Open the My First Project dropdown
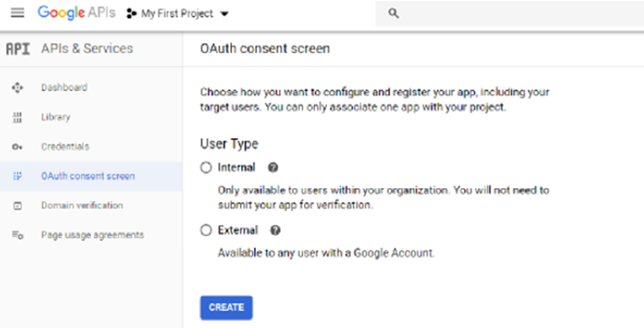The height and width of the screenshot is (328, 644). 178,14
